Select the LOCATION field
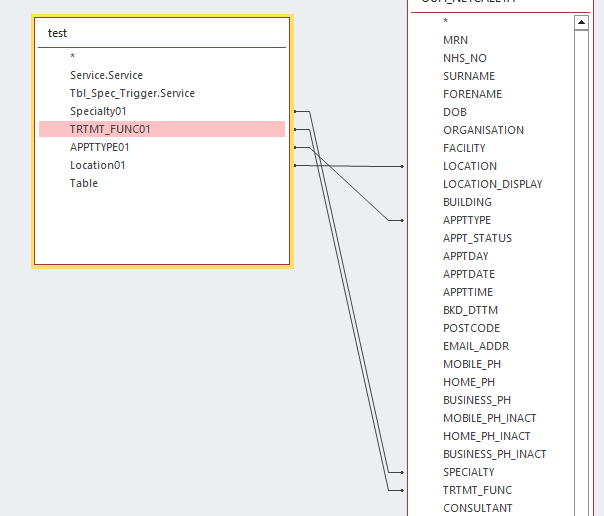The width and height of the screenshot is (604, 516). pyautogui.click(x=470, y=166)
